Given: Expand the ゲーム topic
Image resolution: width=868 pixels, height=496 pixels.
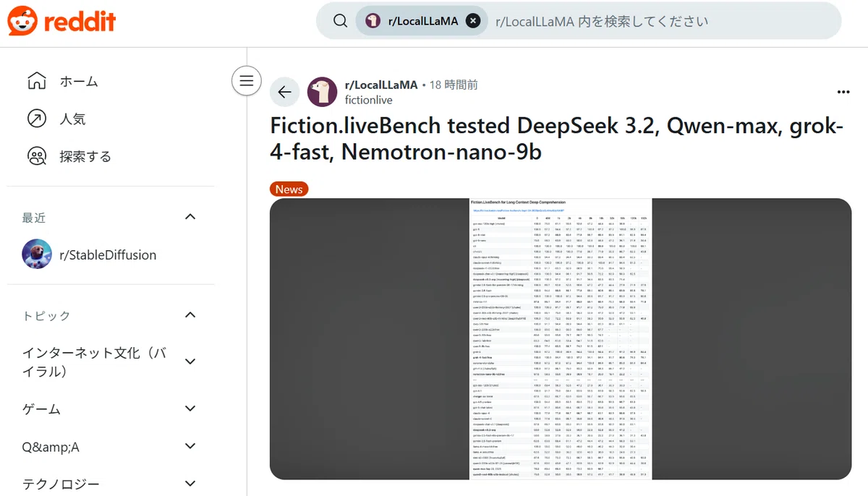Looking at the screenshot, I should point(190,409).
